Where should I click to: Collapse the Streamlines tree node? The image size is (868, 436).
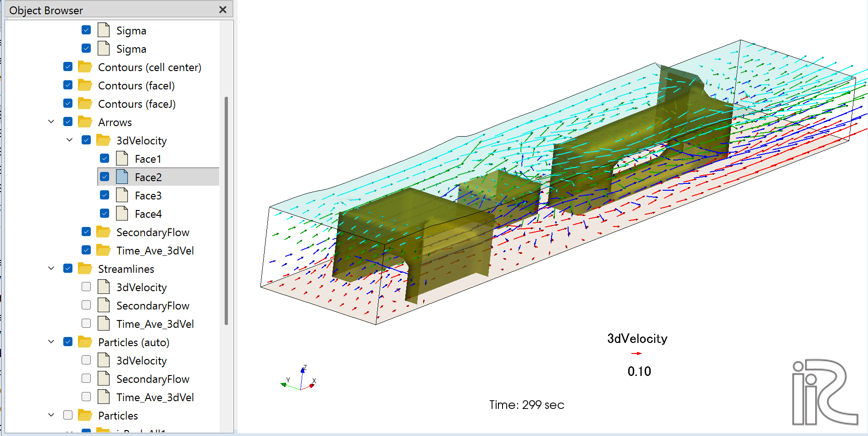[x=51, y=268]
